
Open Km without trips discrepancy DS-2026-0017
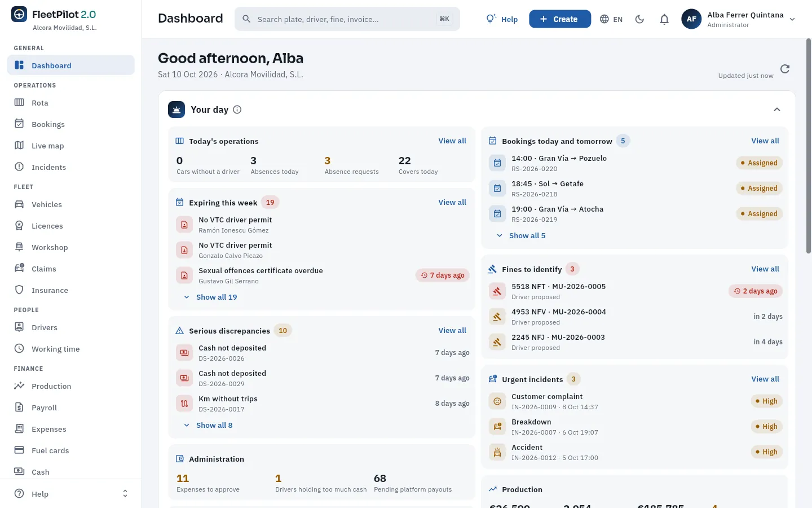coord(322,404)
